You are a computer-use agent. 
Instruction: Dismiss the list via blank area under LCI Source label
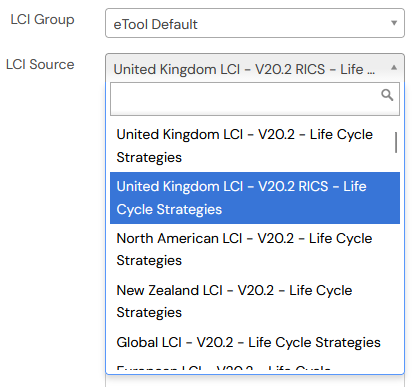(50, 200)
